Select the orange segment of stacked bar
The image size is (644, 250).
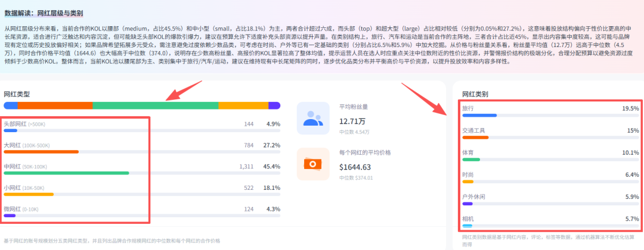tap(55, 105)
